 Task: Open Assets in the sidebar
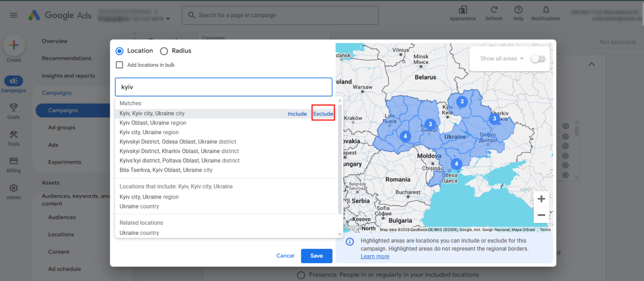pyautogui.click(x=51, y=183)
